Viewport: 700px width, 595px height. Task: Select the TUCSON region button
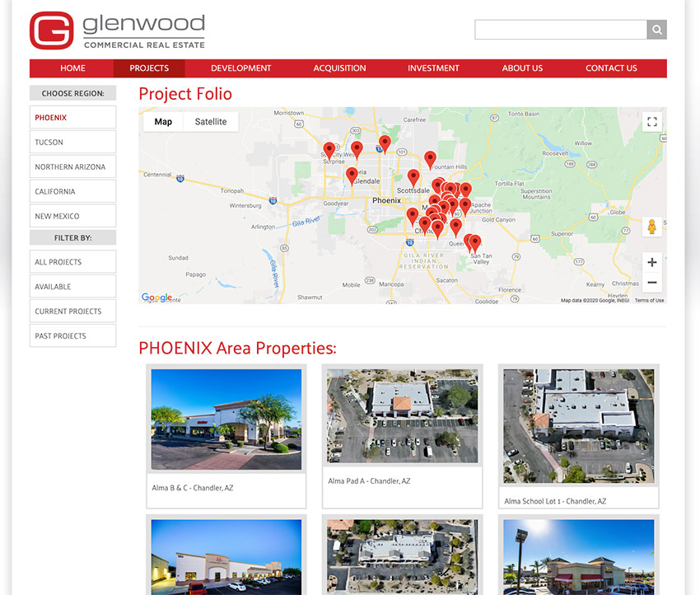coord(72,142)
